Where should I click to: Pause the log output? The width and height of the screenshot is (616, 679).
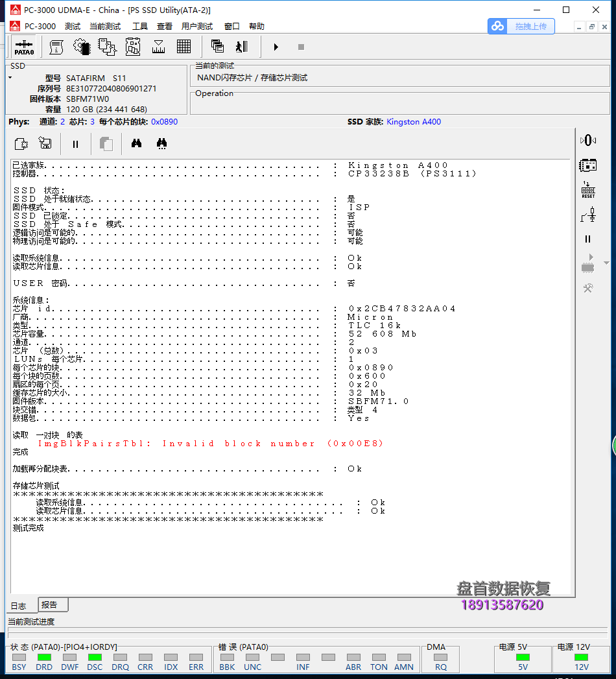click(75, 144)
